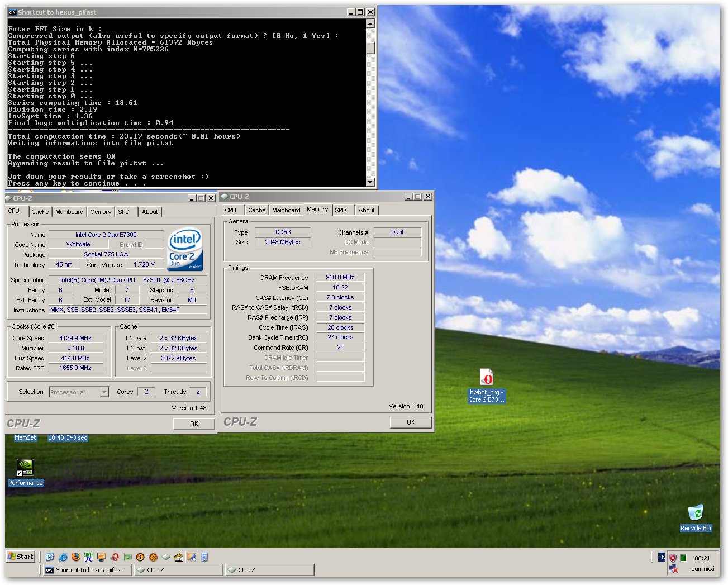Click the Intel Core 2 Duo logo

click(185, 249)
